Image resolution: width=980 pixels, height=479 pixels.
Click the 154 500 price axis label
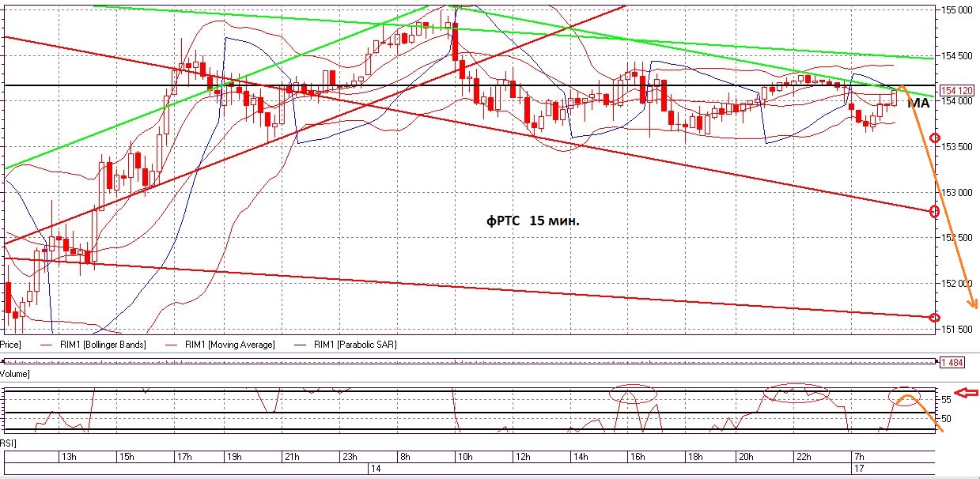pyautogui.click(x=957, y=55)
